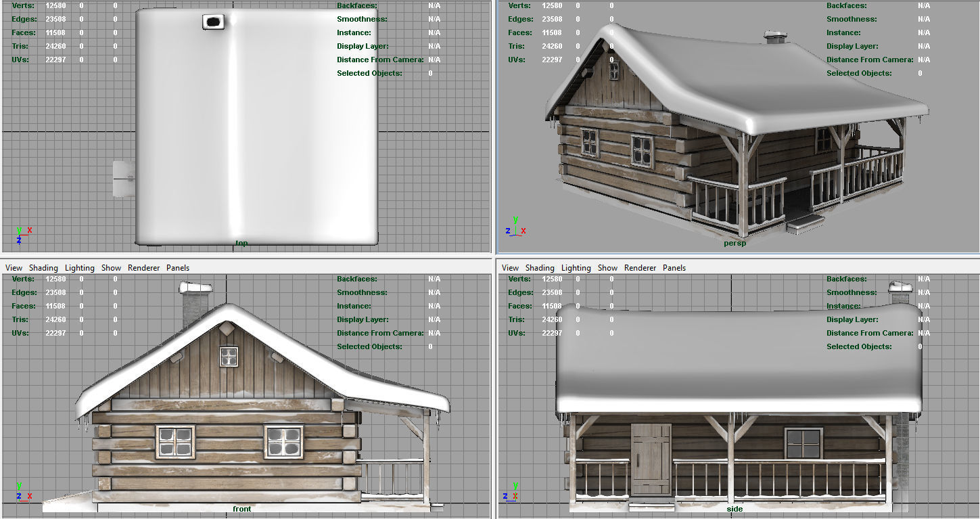Click the 'Edges:' label in the top viewport
The height and width of the screenshot is (519, 980).
(x=24, y=19)
